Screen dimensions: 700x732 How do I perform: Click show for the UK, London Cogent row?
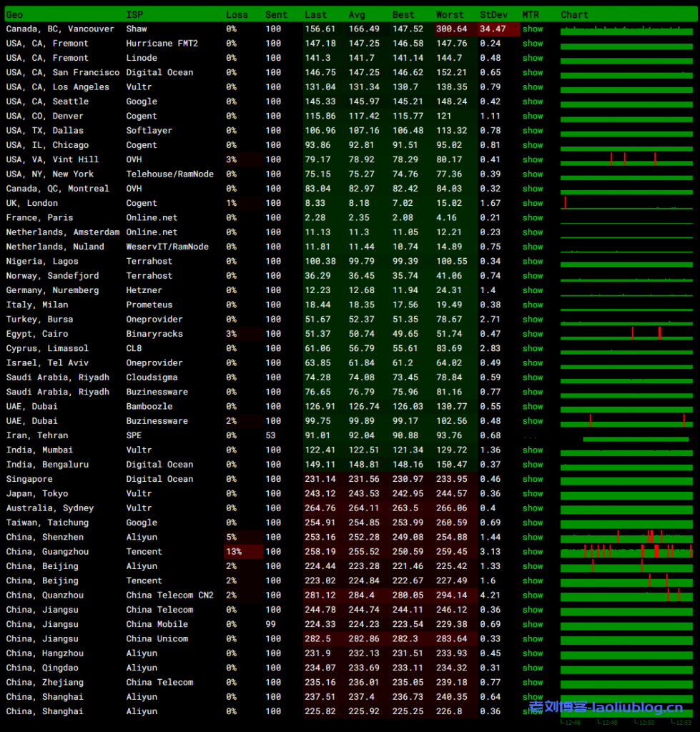tap(532, 203)
